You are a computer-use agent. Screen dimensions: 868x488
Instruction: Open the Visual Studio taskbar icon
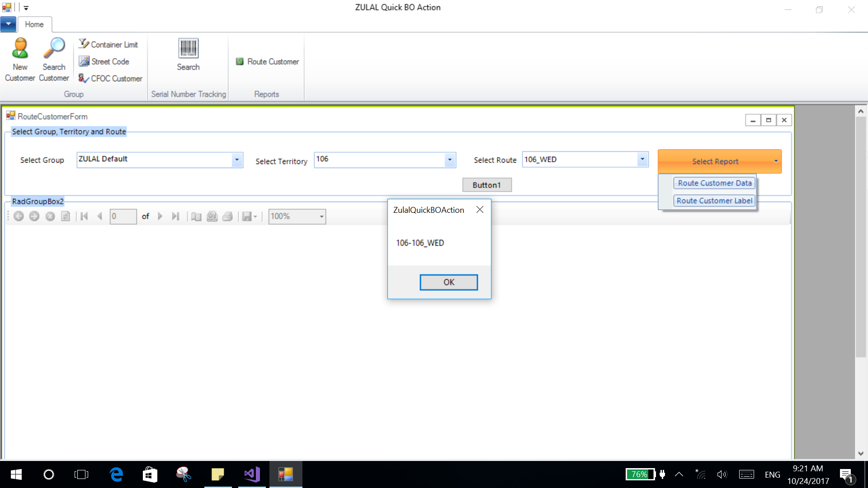pos(252,474)
